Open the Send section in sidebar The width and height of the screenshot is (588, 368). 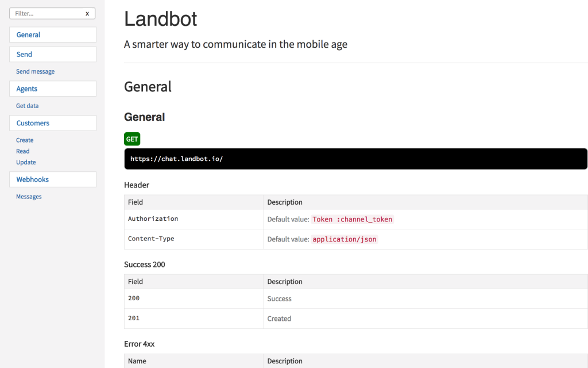pos(52,54)
